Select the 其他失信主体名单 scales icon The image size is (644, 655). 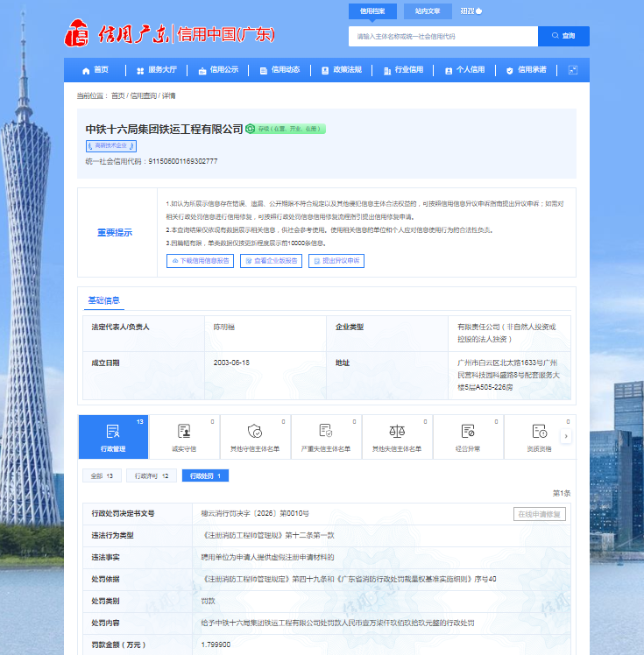click(397, 436)
